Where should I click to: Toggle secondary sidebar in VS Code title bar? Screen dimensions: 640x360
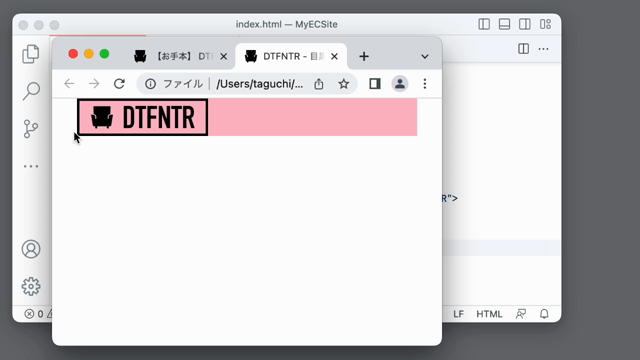coord(525,24)
